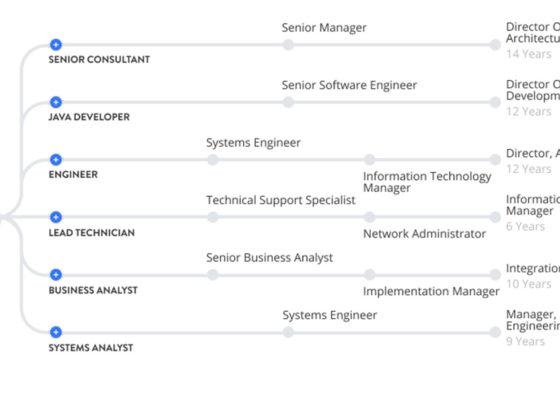Click the Information Technology Manager node dot
Screen dimensions: 560x420
(370, 160)
